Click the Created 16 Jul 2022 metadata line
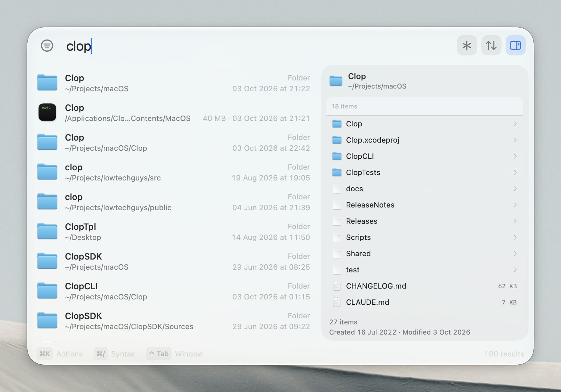 click(x=400, y=332)
